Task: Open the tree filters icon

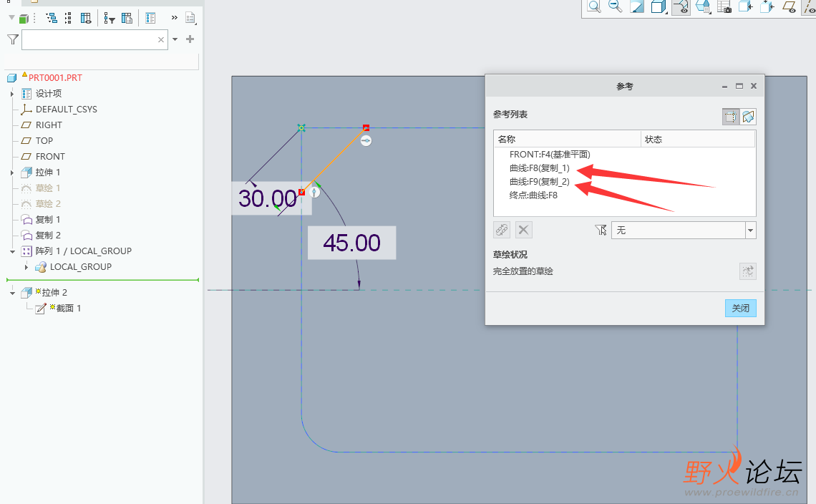Action: pyautogui.click(x=109, y=18)
